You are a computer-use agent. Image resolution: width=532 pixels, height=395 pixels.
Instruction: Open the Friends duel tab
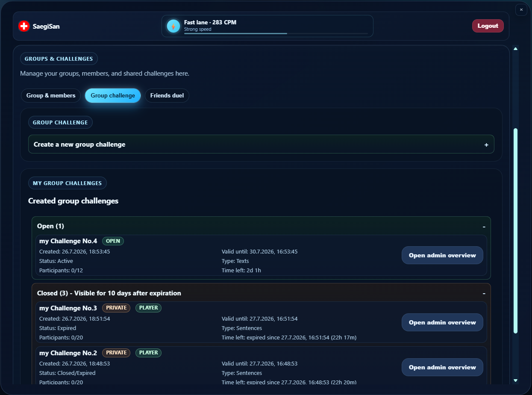[167, 95]
